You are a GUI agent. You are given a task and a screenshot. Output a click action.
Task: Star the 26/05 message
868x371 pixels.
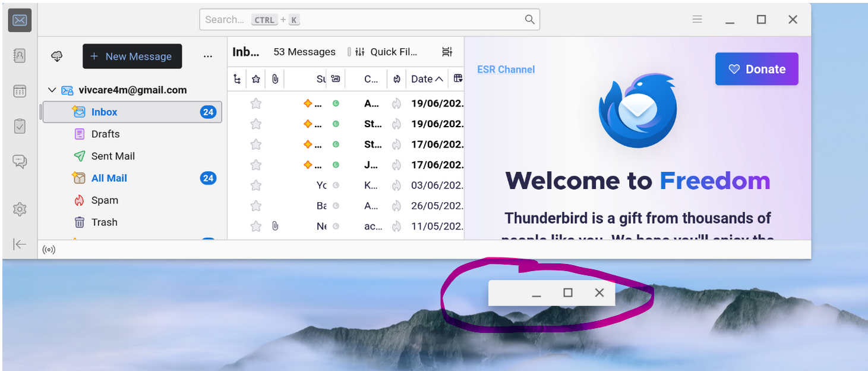click(x=256, y=206)
